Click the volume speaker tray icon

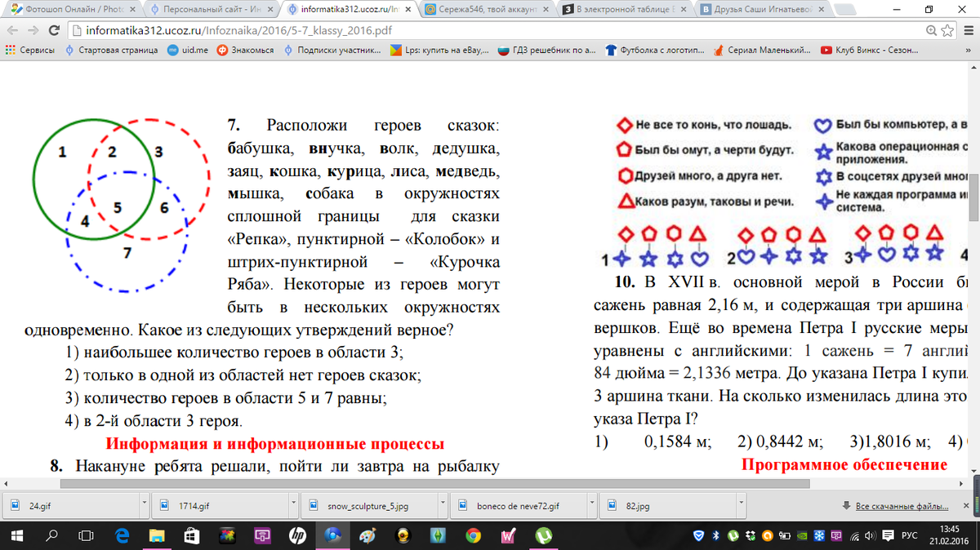click(x=871, y=536)
